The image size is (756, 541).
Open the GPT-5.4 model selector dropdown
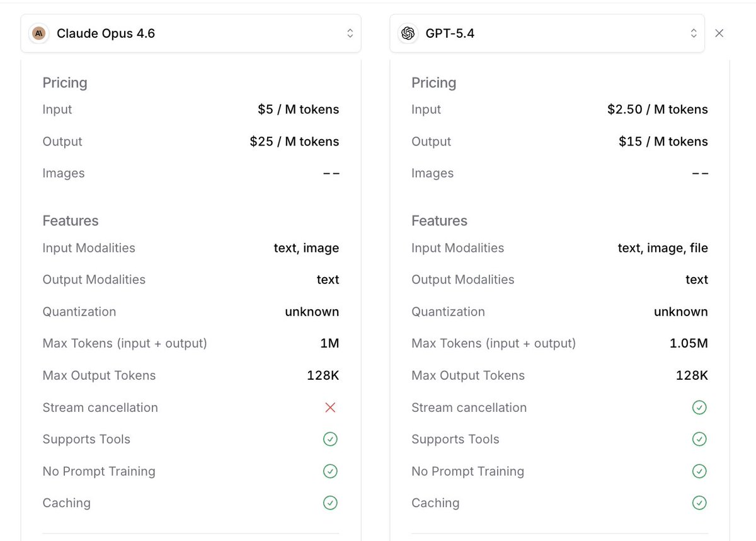[547, 33]
